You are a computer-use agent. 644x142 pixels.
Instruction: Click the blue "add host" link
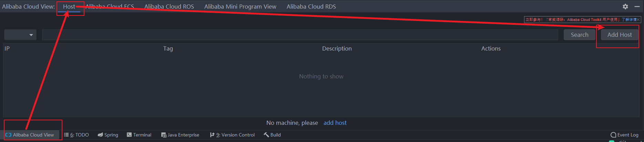[x=335, y=123]
